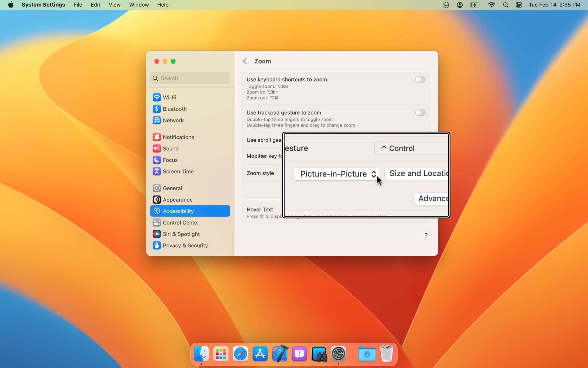Image resolution: width=588 pixels, height=368 pixels.
Task: Open Xcode from the Dock
Action: tap(280, 354)
